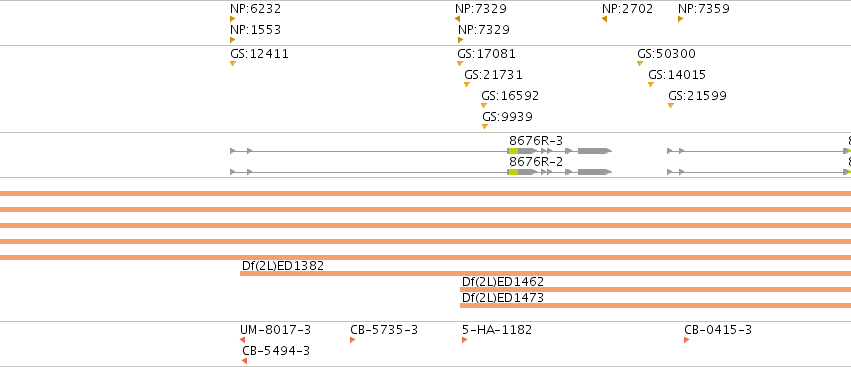Click the GS:12411 insertion triangle
The height and width of the screenshot is (367, 851).
click(233, 64)
